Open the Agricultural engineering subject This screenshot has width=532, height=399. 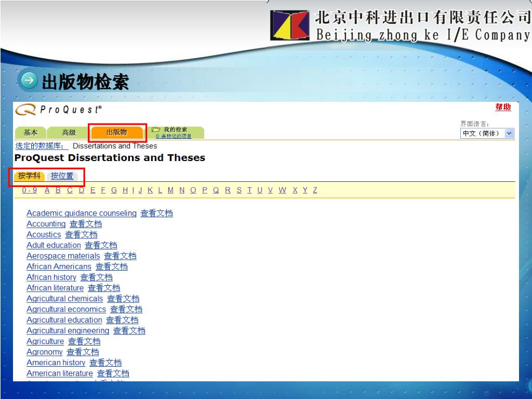(x=68, y=331)
